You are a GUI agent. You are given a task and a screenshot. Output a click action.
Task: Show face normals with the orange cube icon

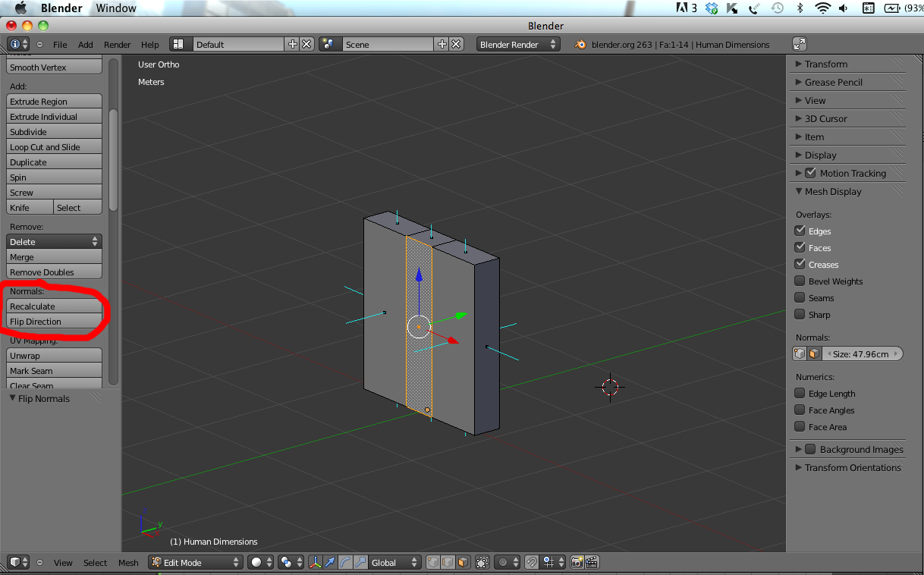[x=814, y=353]
